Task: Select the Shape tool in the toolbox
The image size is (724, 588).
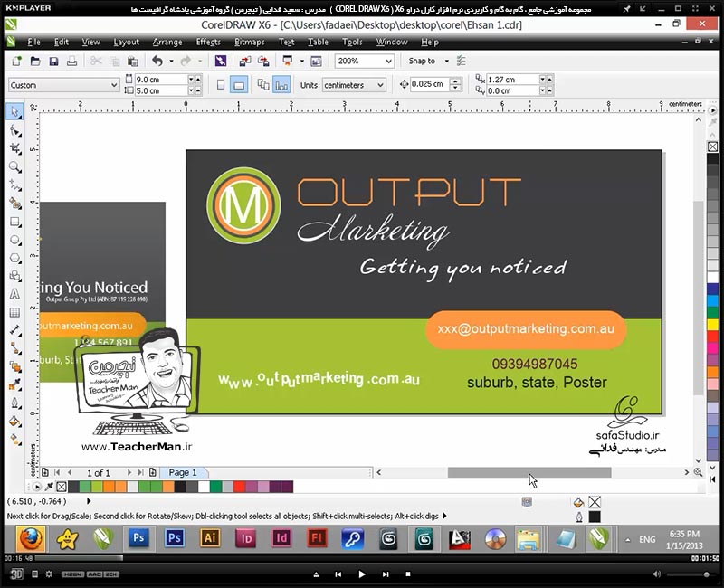Action: click(x=15, y=131)
